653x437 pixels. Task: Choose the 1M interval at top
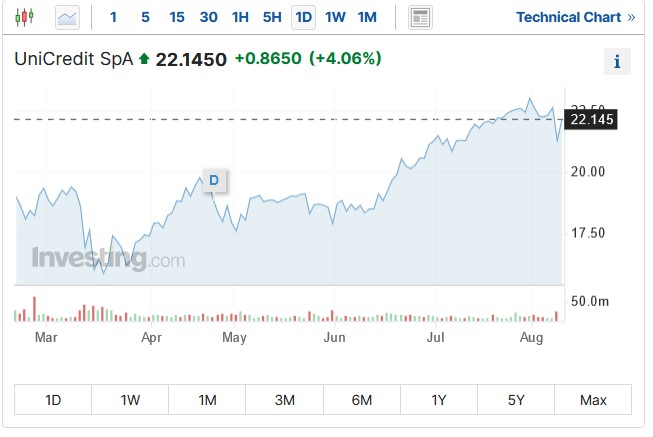pos(367,17)
